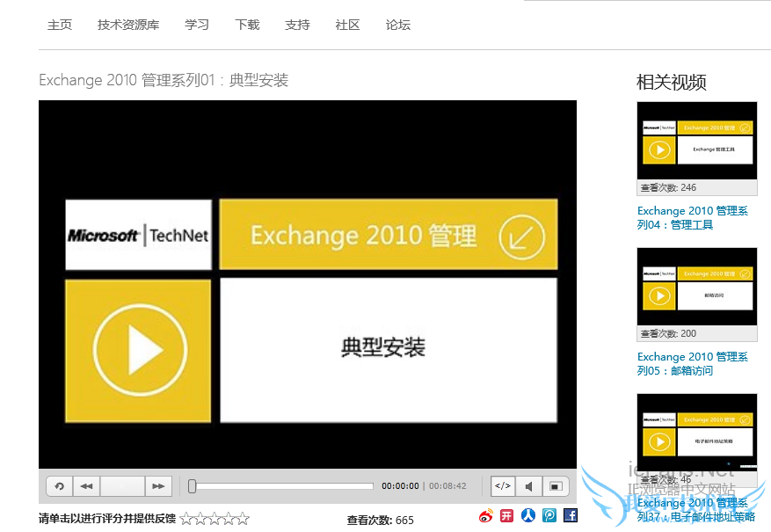Share the video to Renren
The image size is (771, 532).
(x=527, y=516)
